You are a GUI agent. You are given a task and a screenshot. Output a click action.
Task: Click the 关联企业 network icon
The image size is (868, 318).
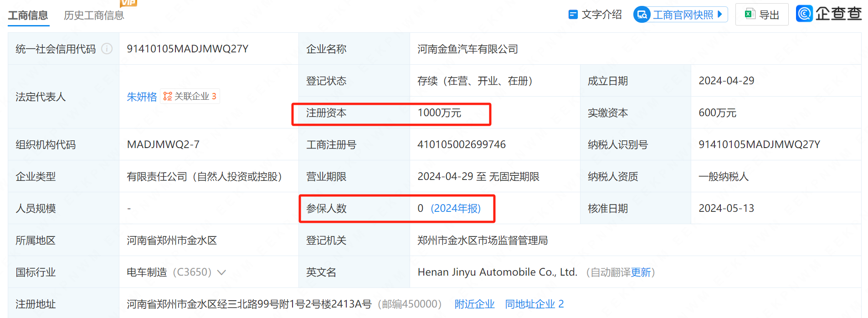point(168,96)
